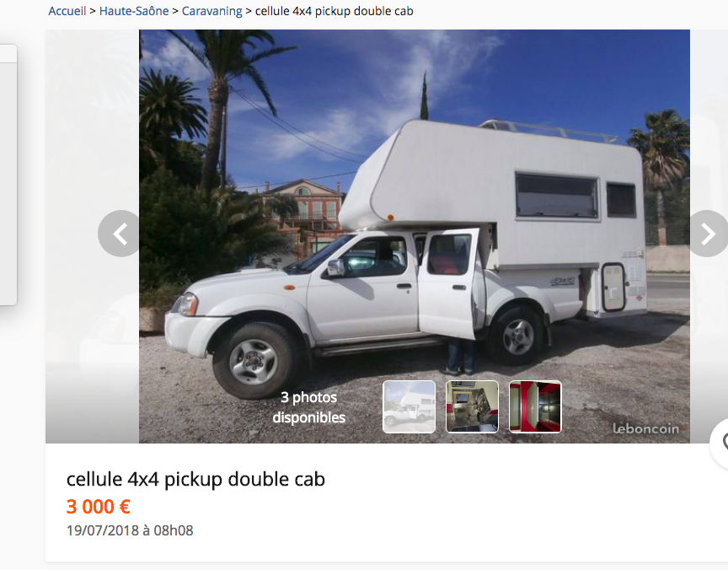This screenshot has width=728, height=570.
Task: Select the first thumbnail showing the white pickup
Action: pos(409,407)
